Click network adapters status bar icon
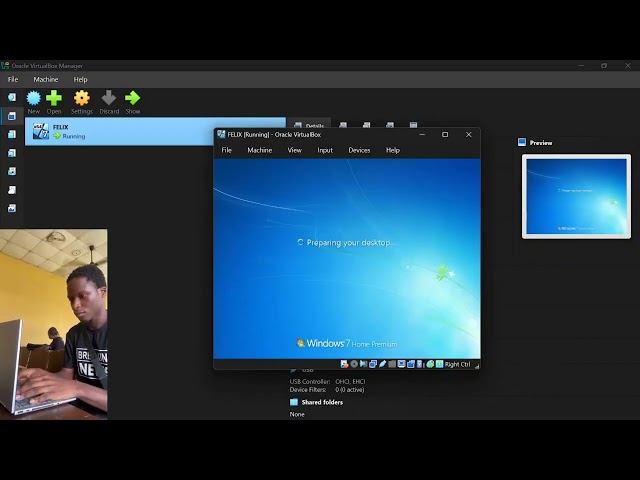The width and height of the screenshot is (640, 480). click(373, 364)
